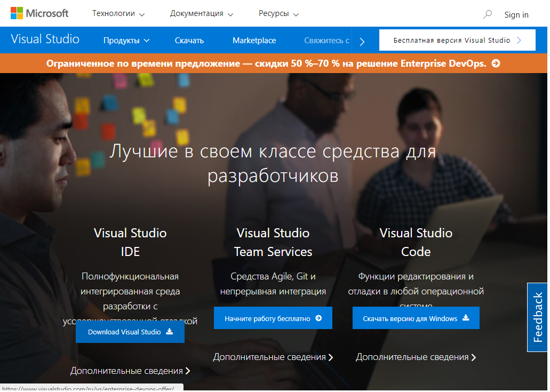The image size is (550, 392).
Task: Open the Скачать navigation item
Action: click(189, 41)
